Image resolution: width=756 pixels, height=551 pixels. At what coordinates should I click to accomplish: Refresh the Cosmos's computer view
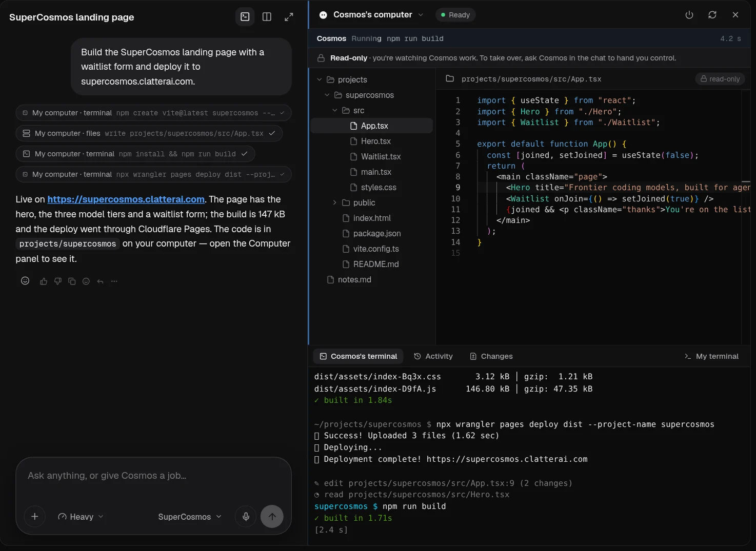coord(712,15)
